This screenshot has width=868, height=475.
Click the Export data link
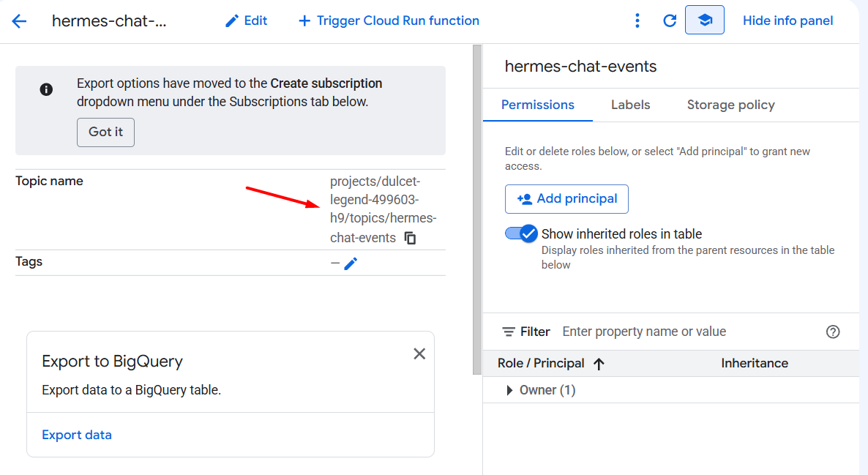pos(77,435)
